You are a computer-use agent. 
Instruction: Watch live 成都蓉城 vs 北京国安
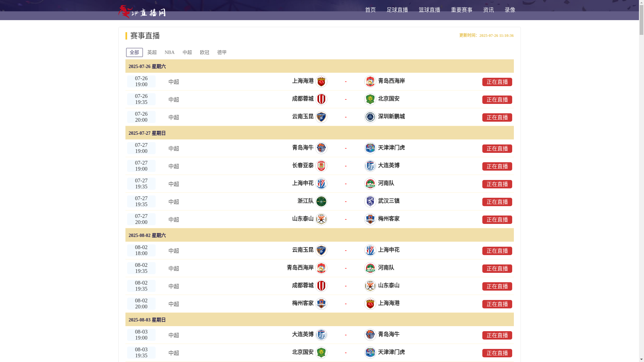coord(497,100)
